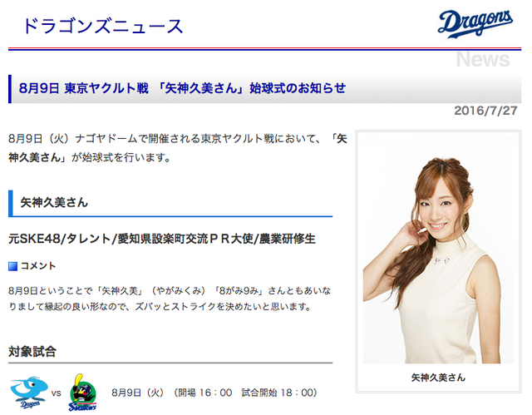This screenshot has width=532, height=415.
Task: Click profile line starting 元SKE48/タレント
Action: pyautogui.click(x=162, y=239)
